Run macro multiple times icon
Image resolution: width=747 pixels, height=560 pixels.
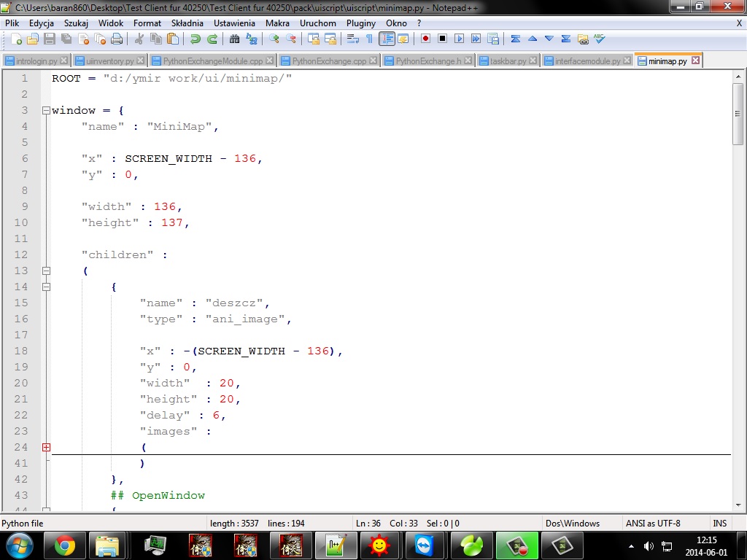point(476,39)
